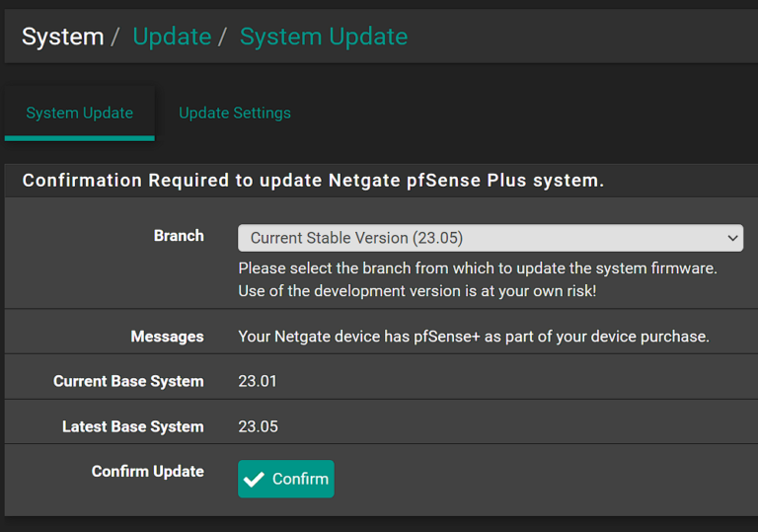Viewport: 758px width, 532px height.
Task: Click the System breadcrumb heading
Action: (x=62, y=37)
